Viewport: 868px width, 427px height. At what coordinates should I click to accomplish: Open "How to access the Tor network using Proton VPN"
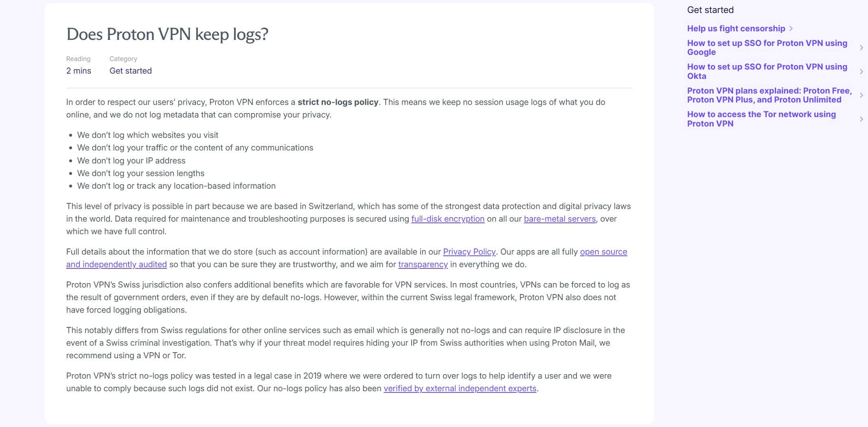761,119
